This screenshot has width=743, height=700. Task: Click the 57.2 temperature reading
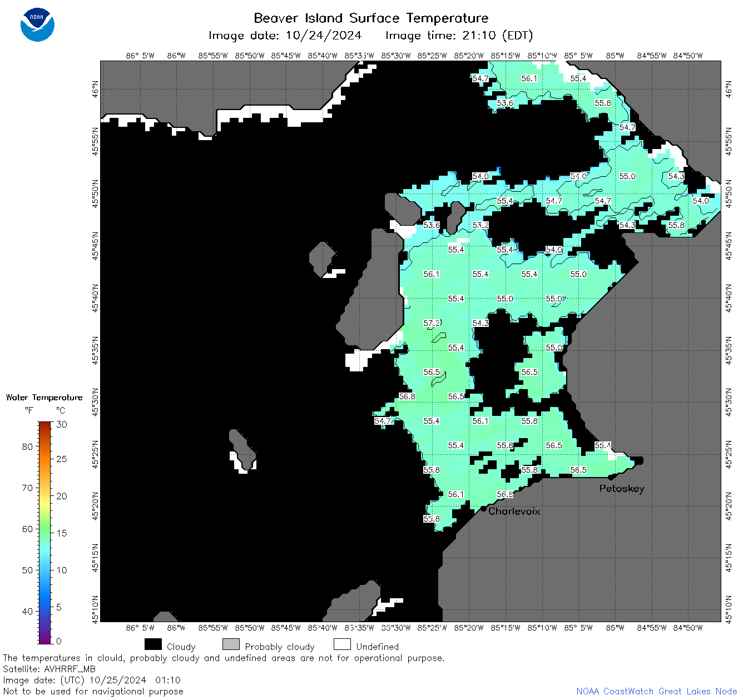coord(432,323)
